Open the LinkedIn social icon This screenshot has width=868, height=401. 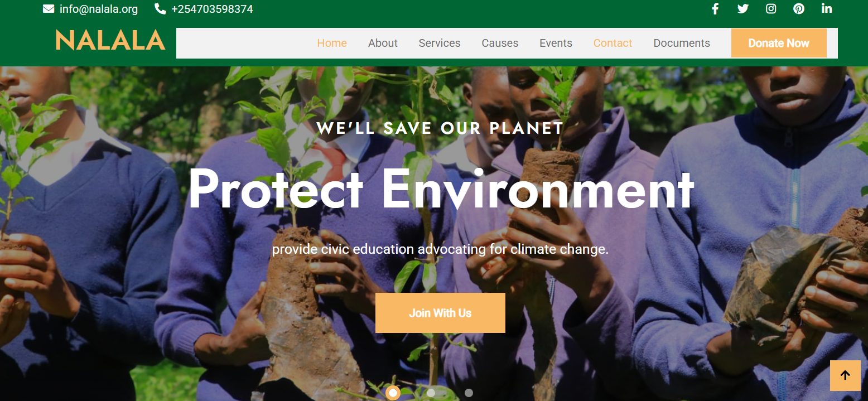point(827,9)
